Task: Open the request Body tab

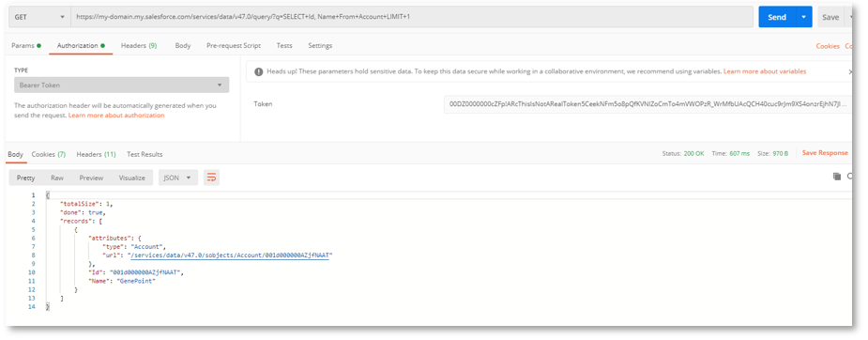Action: (183, 45)
